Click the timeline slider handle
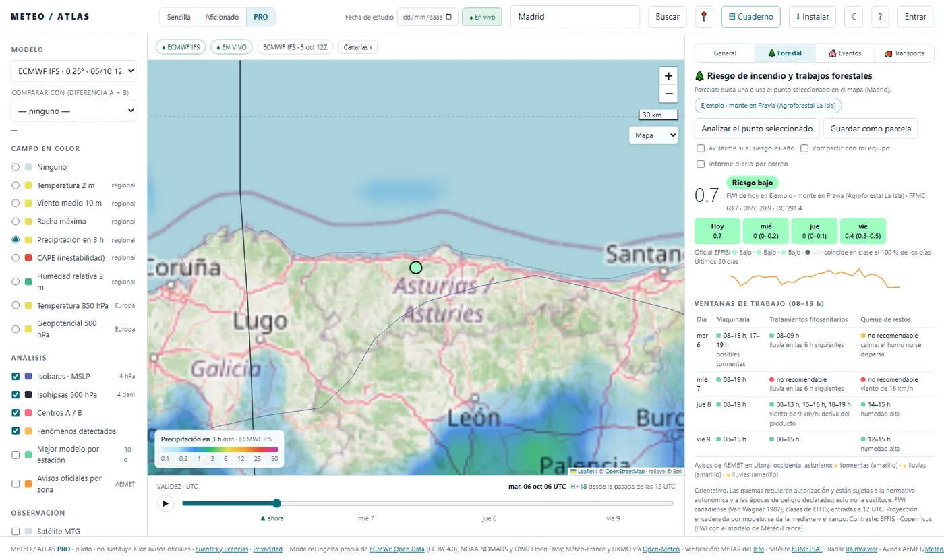The width and height of the screenshot is (944, 560). point(276,503)
